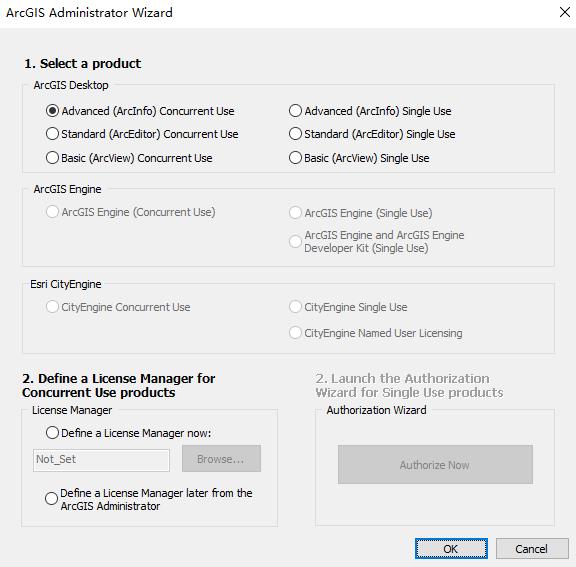Click the Browse... button
Screen dimensions: 576x567
222,459
